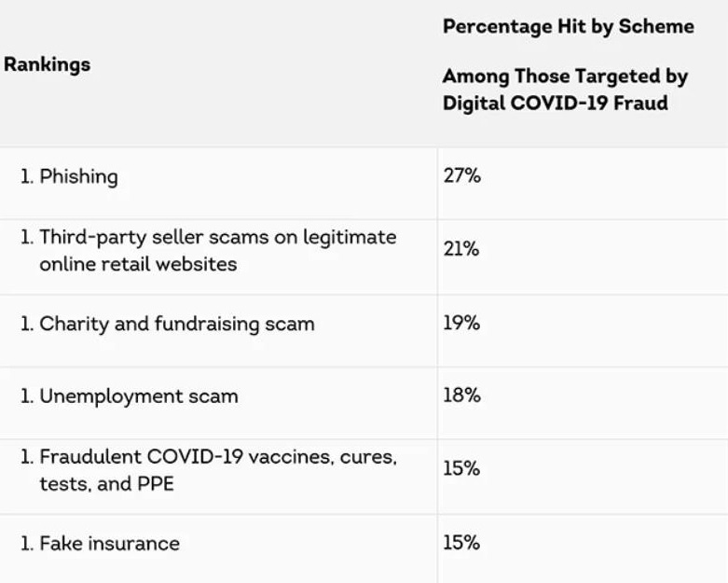Click the list number before Third-party seller scams
Screen dimensions: 728x583
(x=27, y=237)
